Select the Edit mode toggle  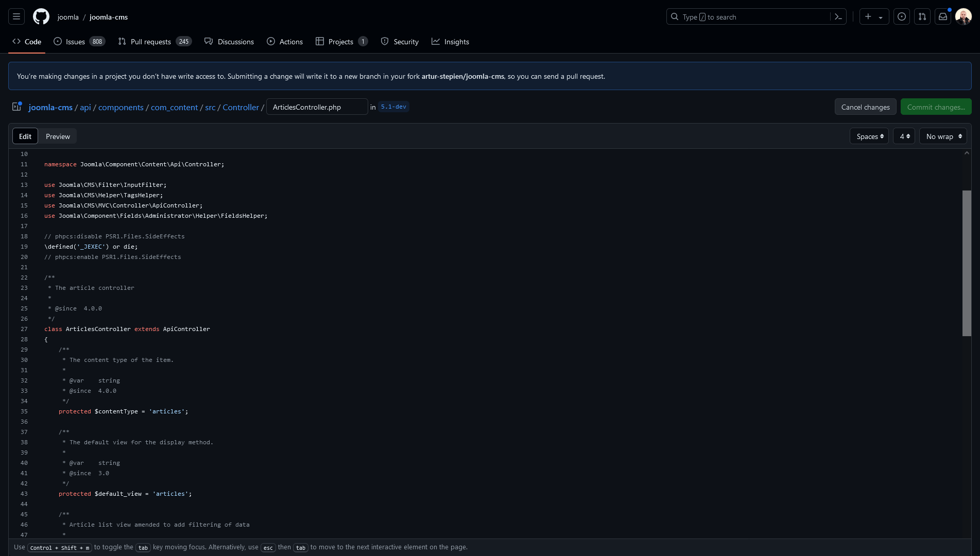25,136
